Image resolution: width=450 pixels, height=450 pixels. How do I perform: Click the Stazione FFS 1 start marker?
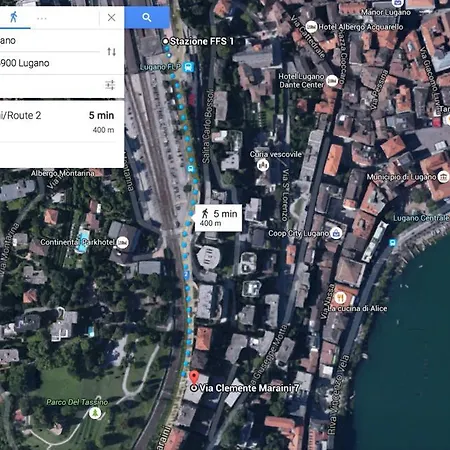pyautogui.click(x=165, y=41)
